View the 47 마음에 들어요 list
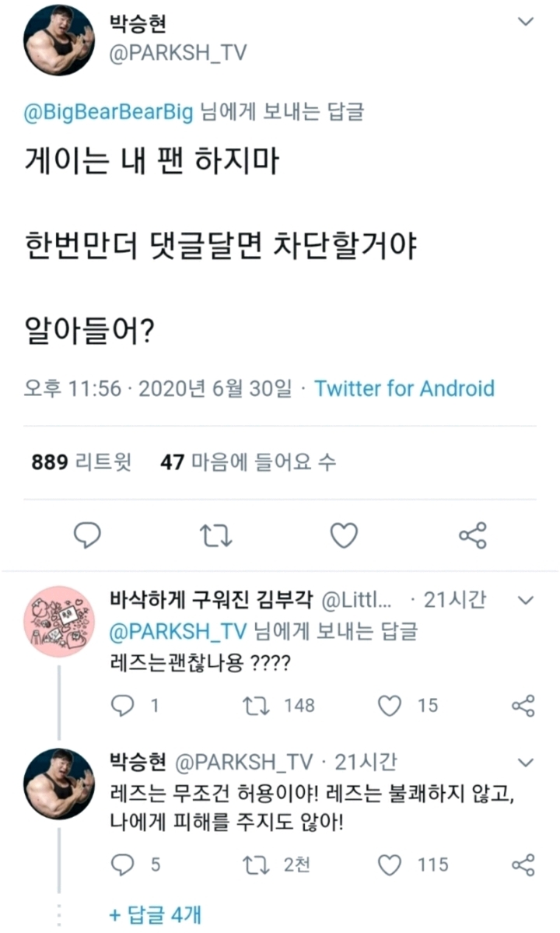Screen dimensions: 560x933 (x=247, y=462)
